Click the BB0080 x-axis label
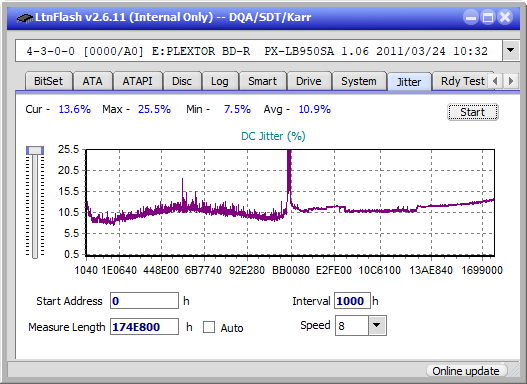Image resolution: width=527 pixels, height=384 pixels. pos(291,270)
